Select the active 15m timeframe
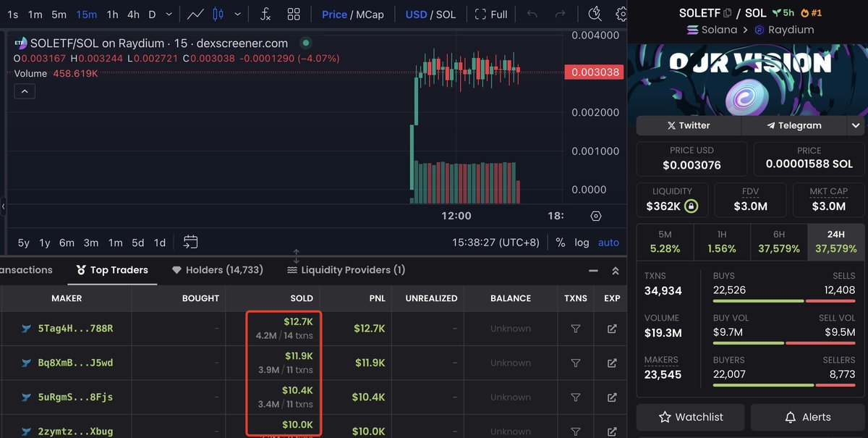This screenshot has width=868, height=438. point(86,14)
